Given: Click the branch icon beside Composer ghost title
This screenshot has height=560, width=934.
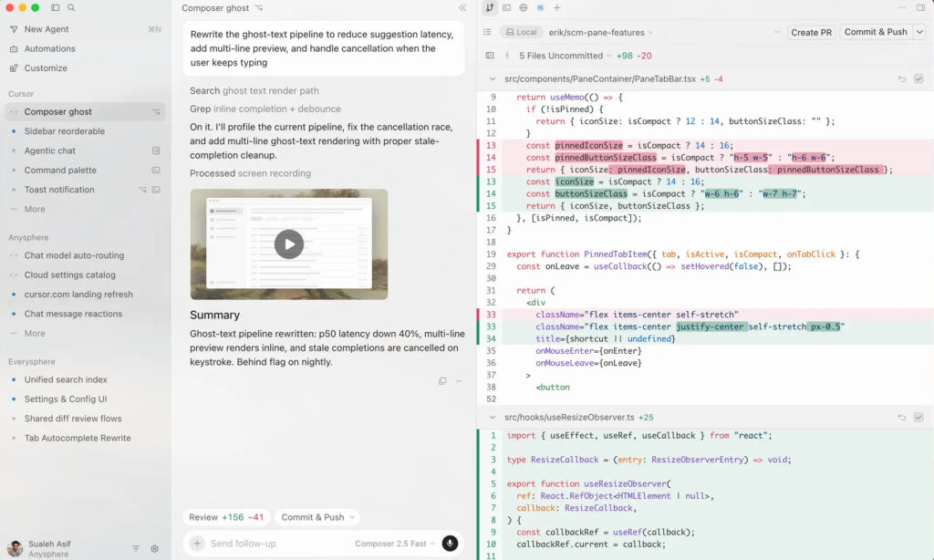Looking at the screenshot, I should [258, 7].
